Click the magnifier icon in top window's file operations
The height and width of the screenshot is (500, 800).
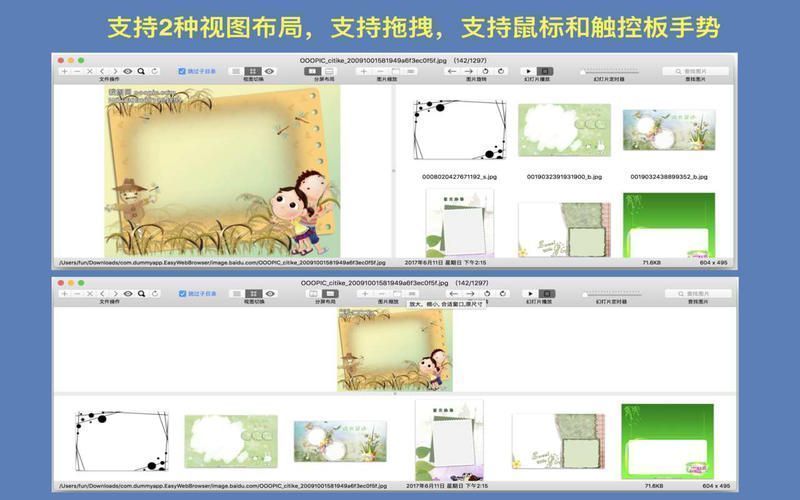pyautogui.click(x=141, y=72)
